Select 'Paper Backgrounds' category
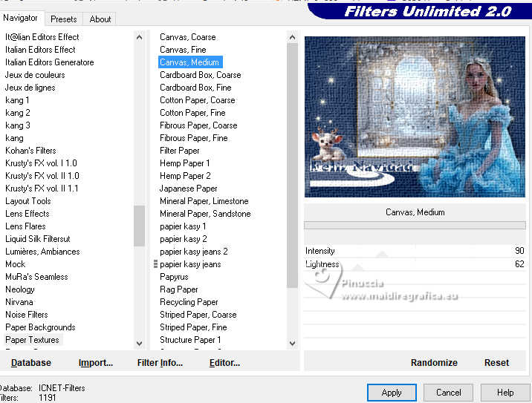532x403 pixels. (40, 327)
